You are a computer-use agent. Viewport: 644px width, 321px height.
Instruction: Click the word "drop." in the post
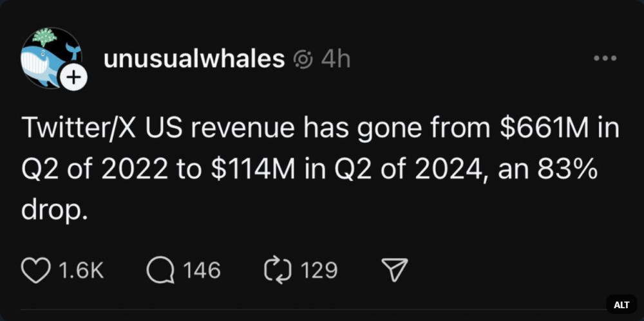(53, 211)
